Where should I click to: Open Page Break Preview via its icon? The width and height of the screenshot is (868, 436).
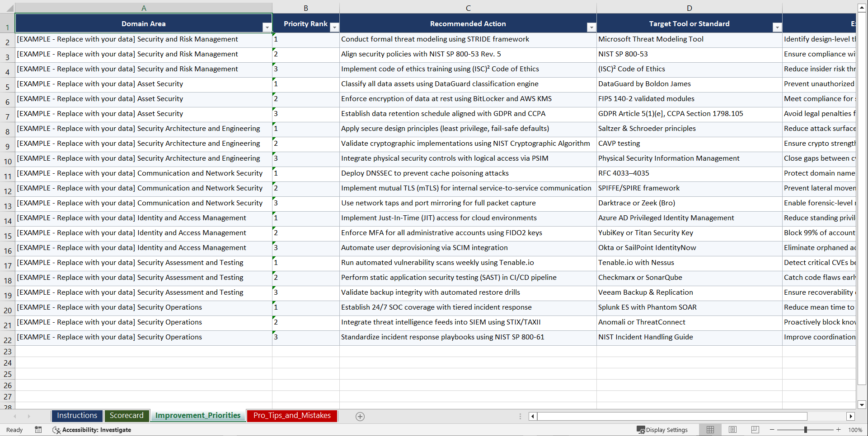point(755,430)
